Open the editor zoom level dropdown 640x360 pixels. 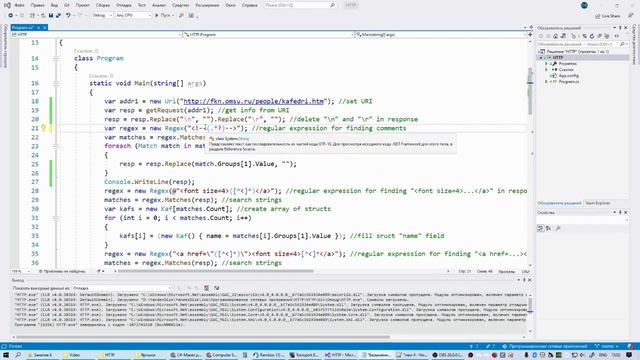pyautogui.click(x=21, y=271)
